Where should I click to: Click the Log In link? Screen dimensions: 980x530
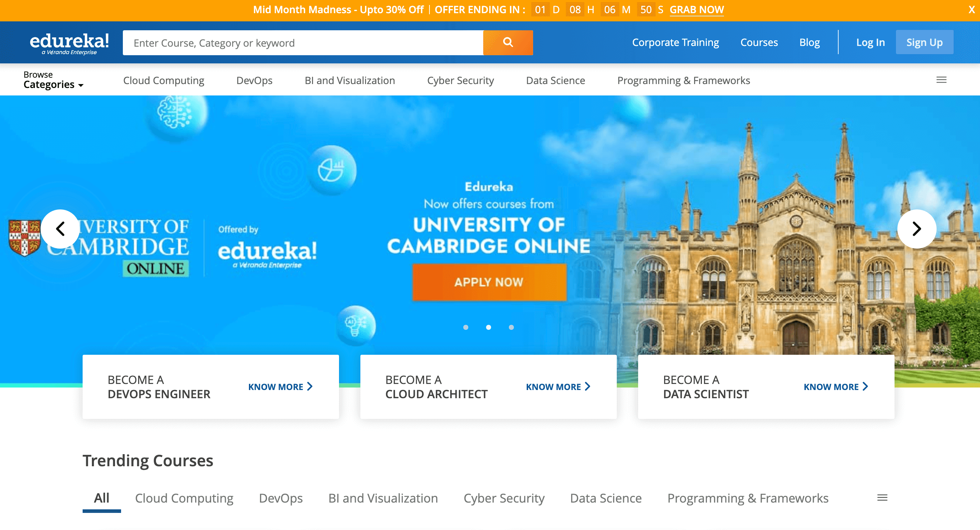pos(870,42)
